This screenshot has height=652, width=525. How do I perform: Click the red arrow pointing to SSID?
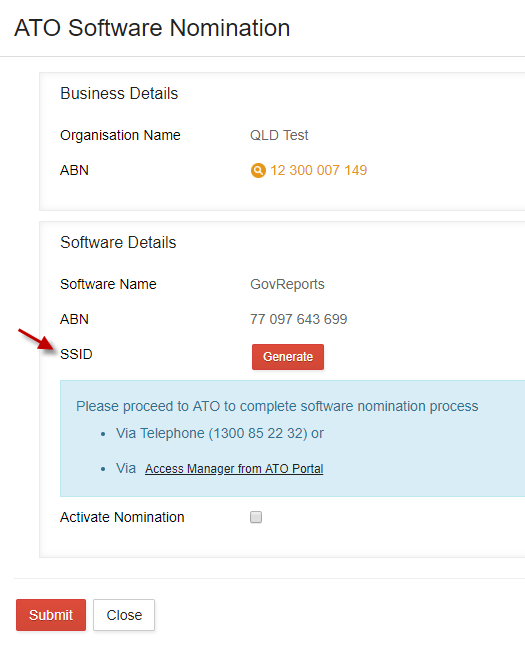36,340
